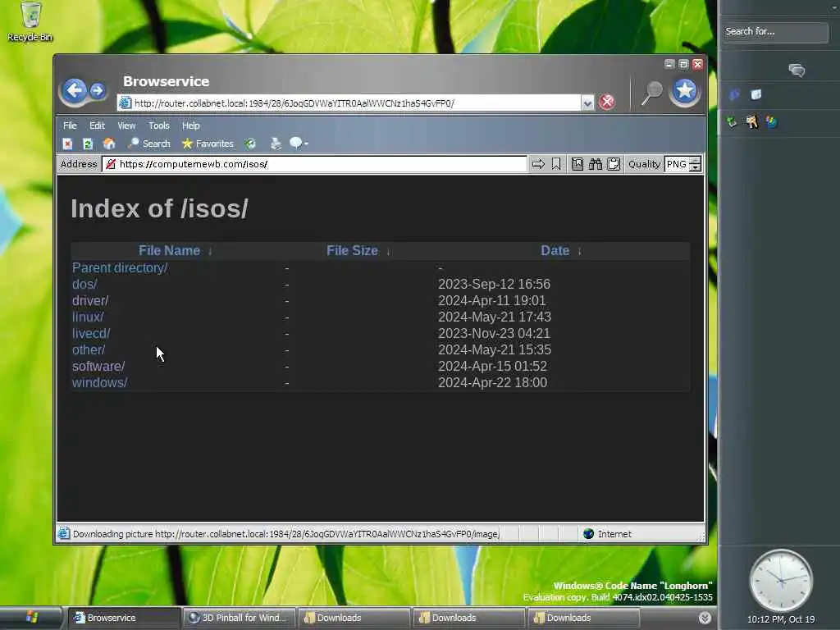Open the dos/ folder link
The image size is (840, 630).
[84, 285]
